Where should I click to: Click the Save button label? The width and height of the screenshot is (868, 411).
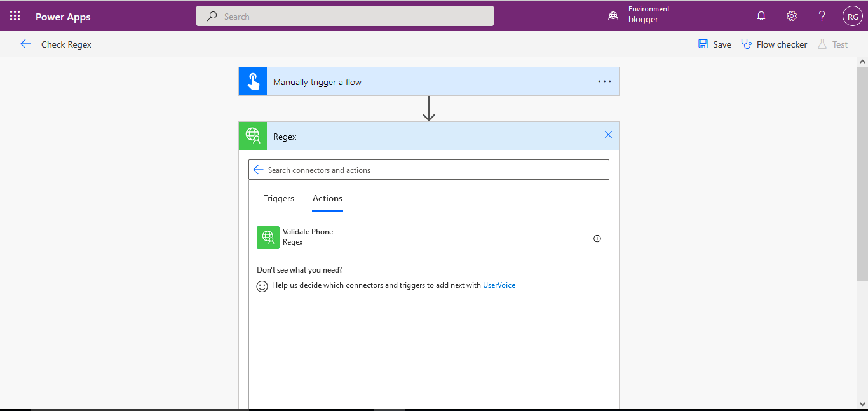[x=722, y=44]
